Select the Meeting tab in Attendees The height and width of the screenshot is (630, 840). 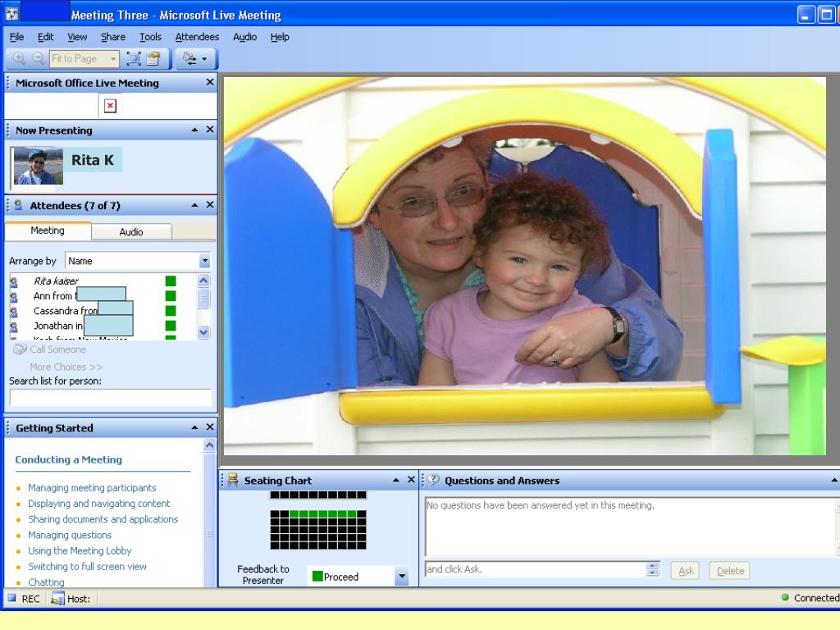point(48,231)
